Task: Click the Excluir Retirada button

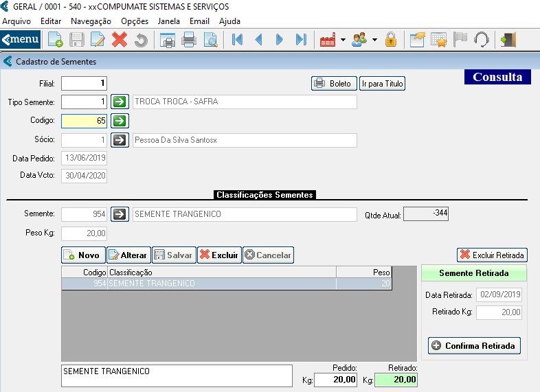Action: 492,255
